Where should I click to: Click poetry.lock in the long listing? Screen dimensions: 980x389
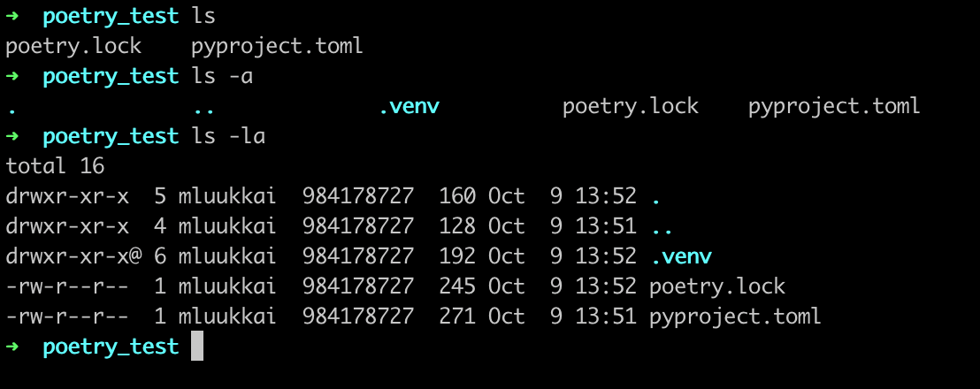[716, 286]
